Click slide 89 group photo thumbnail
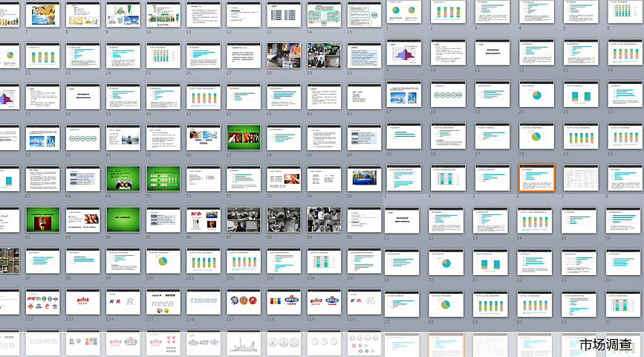The image size is (644, 357). pos(324,220)
